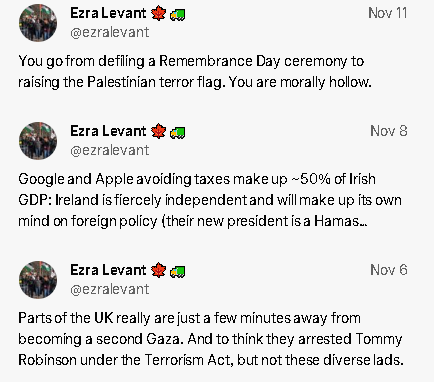
Task: Open Ezra Levant name on Nov 11 post
Action: pyautogui.click(x=108, y=13)
